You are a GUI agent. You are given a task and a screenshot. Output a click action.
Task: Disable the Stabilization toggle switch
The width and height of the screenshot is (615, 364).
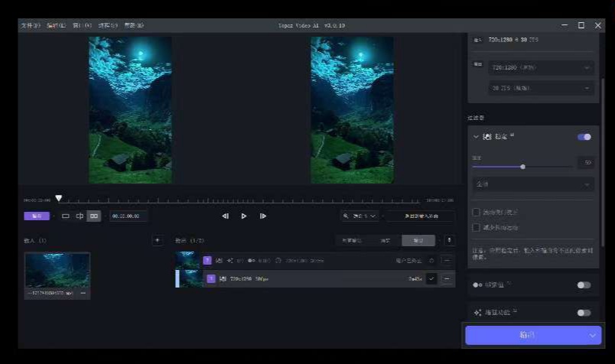584,137
